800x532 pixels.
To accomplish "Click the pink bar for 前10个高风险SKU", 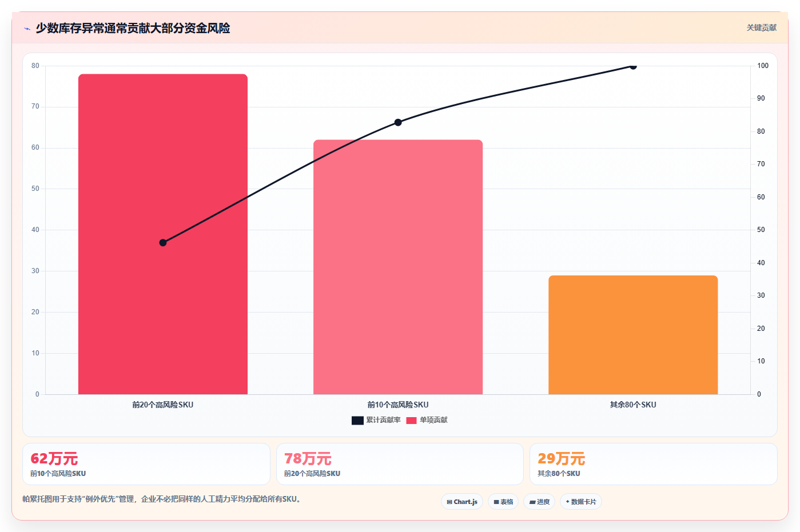I will click(398, 267).
